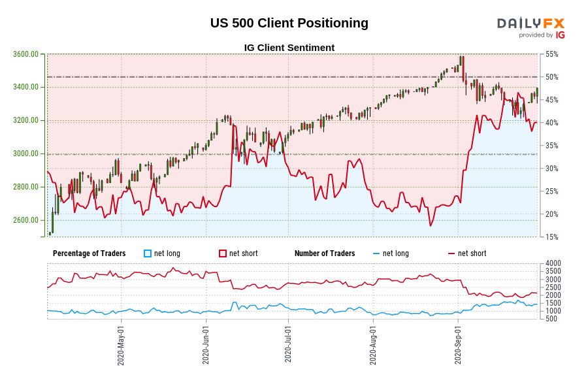The height and width of the screenshot is (392, 588).
Task: Click the 'IG Client Sentiment' subtitle
Action: 289,48
